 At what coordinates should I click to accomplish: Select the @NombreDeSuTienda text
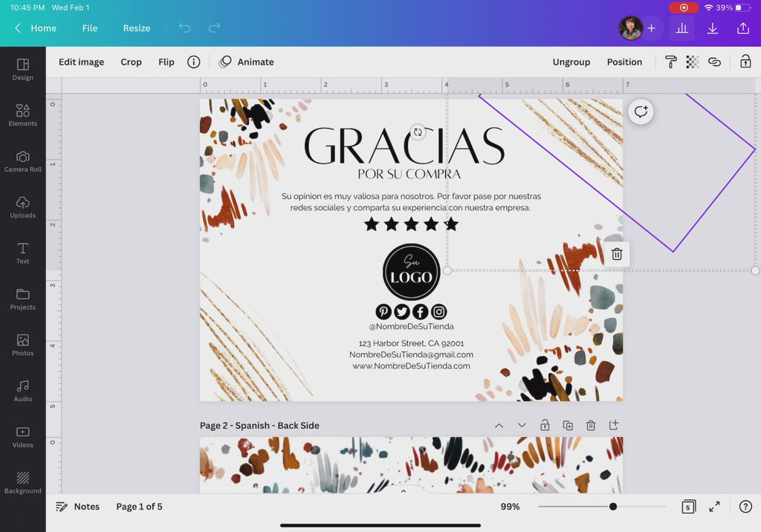pos(411,326)
